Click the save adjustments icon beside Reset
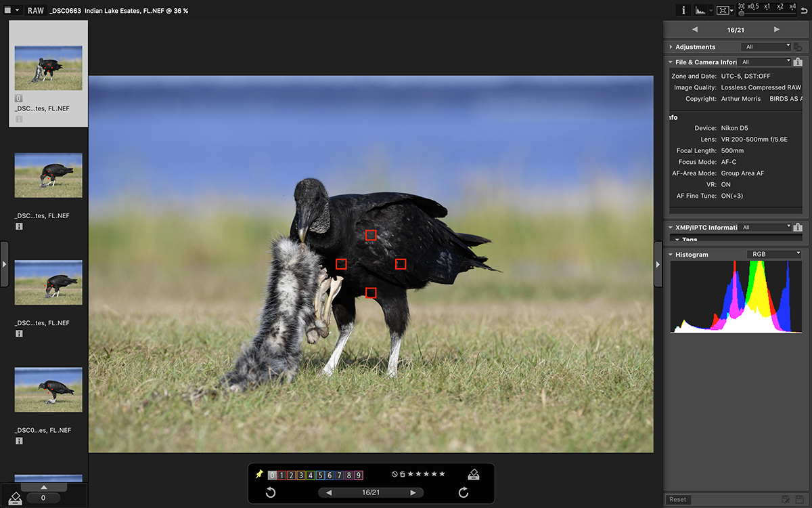 point(786,499)
